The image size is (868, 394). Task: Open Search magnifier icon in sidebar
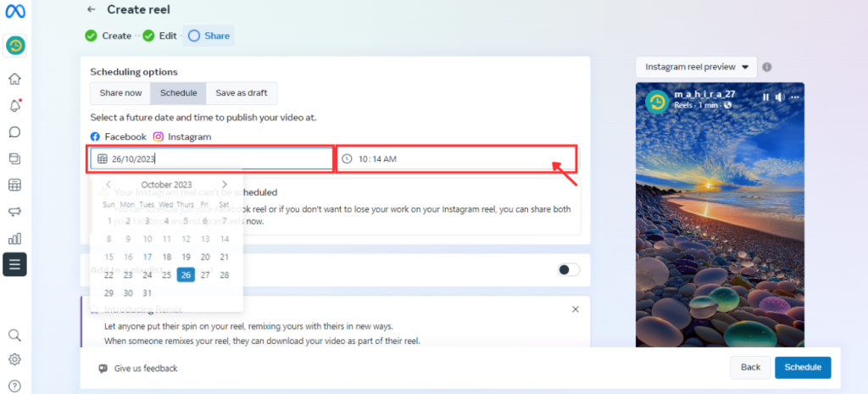coord(15,336)
